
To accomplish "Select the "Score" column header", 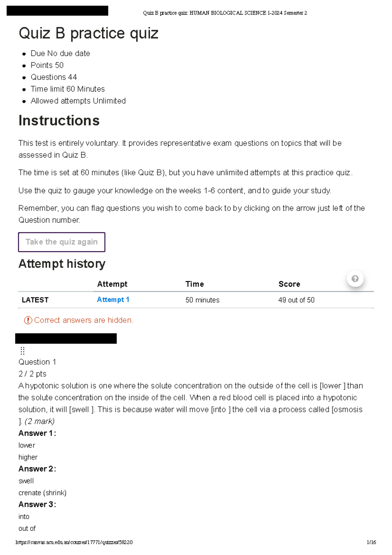I will (x=289, y=284).
